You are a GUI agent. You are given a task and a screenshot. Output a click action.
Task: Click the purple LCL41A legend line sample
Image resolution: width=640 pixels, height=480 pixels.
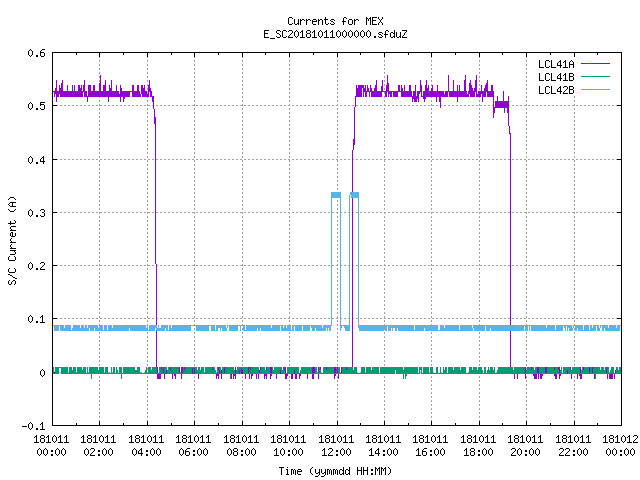coord(595,64)
